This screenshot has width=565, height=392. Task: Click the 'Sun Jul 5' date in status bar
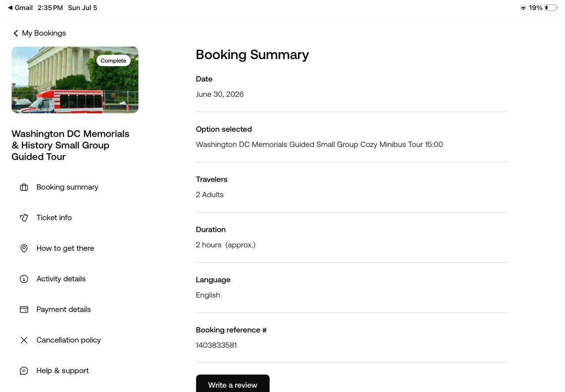pyautogui.click(x=83, y=8)
